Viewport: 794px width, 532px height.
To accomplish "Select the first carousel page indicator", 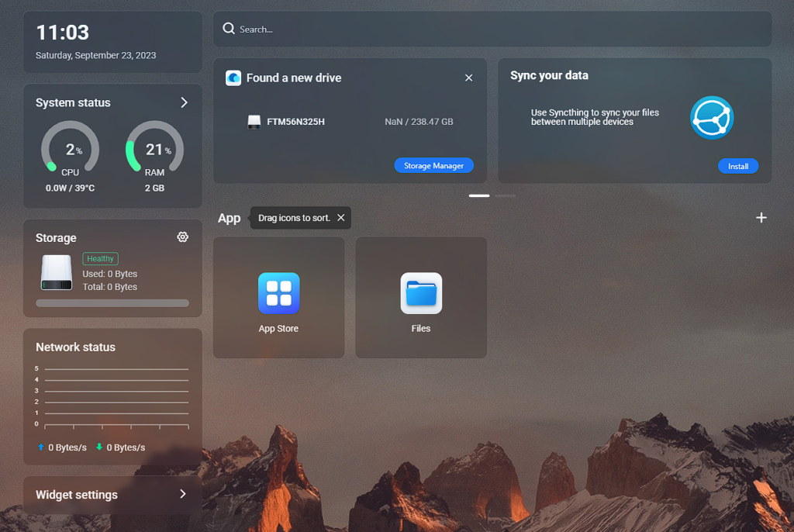I will (x=479, y=195).
